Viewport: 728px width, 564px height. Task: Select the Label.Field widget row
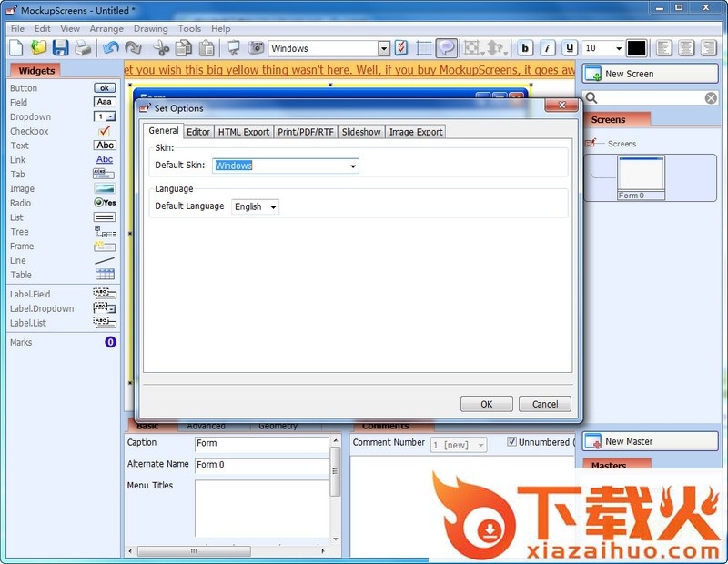[x=63, y=294]
